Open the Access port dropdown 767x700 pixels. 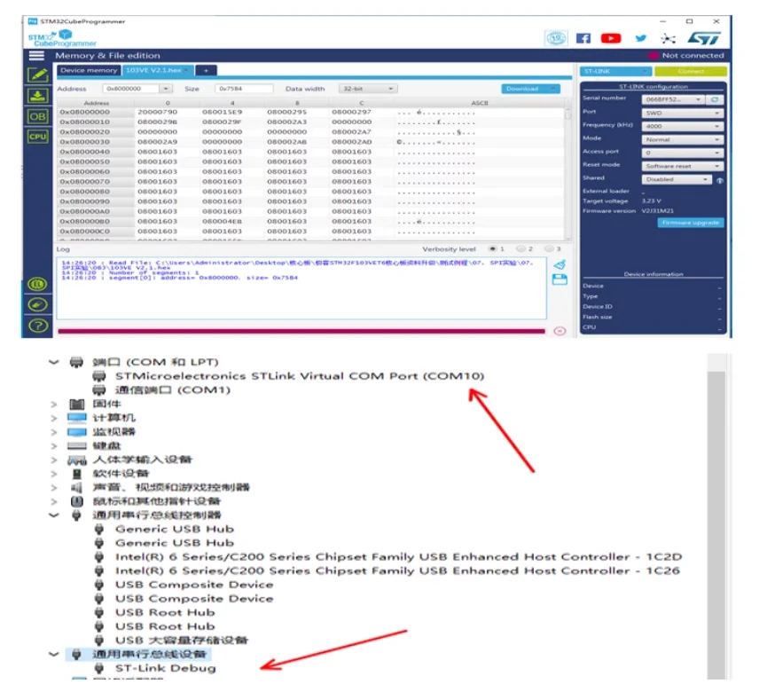point(683,153)
